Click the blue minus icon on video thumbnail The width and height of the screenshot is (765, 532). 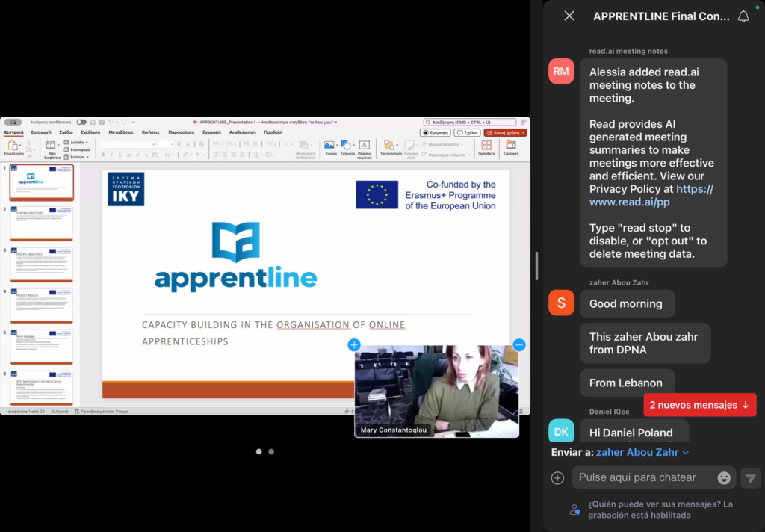pos(519,345)
